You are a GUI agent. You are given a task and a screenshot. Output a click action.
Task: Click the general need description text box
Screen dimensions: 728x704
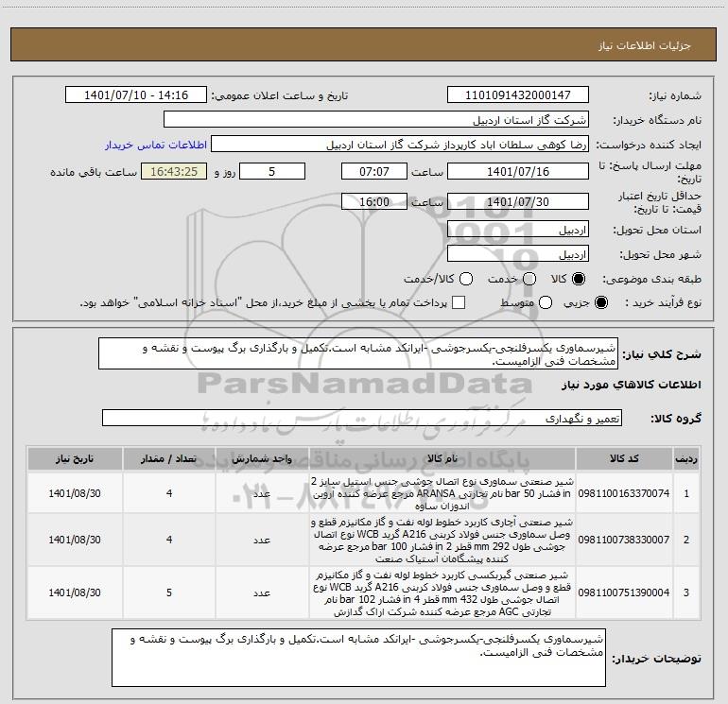tap(358, 353)
